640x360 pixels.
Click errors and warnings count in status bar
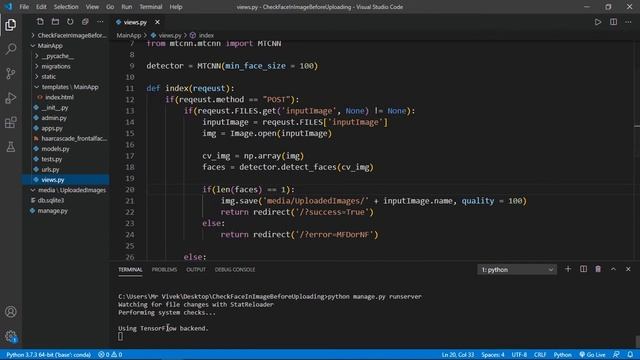click(110, 355)
